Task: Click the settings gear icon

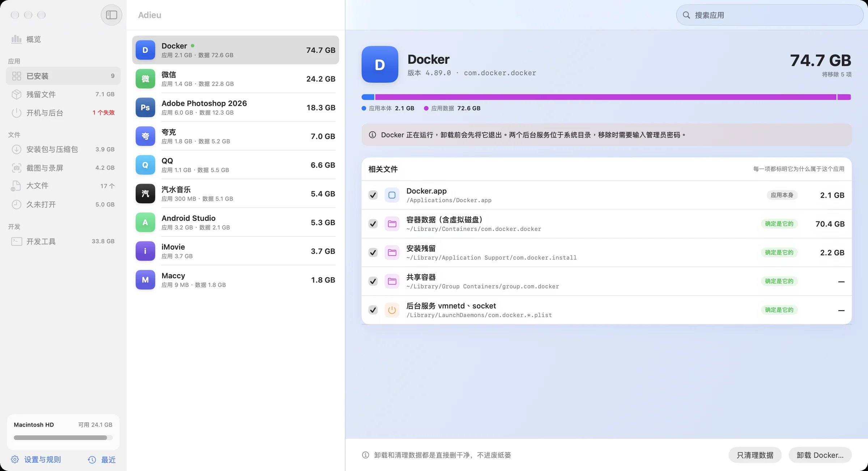Action: (x=15, y=459)
